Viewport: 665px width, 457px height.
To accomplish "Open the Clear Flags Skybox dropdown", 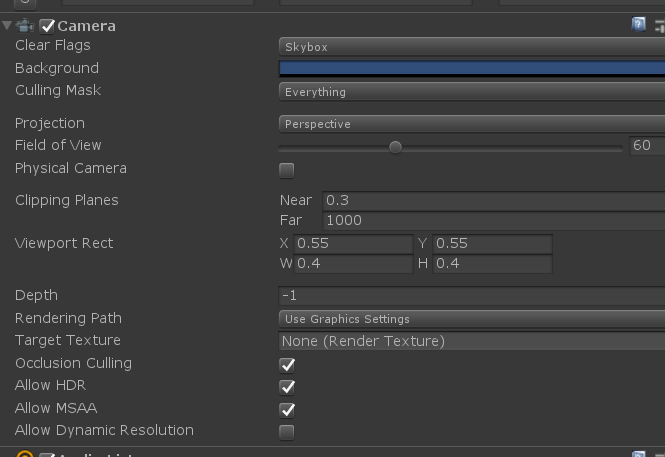I will 472,47.
